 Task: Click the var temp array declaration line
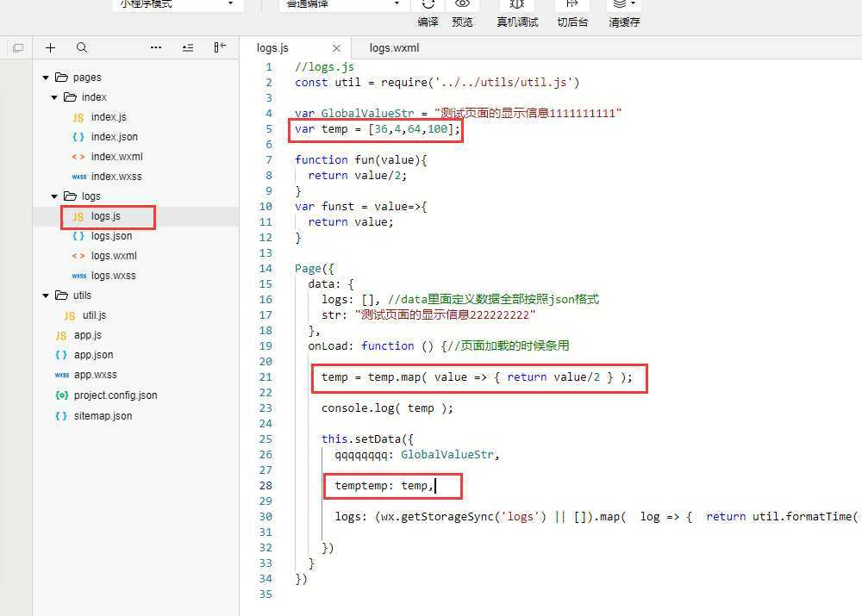378,129
